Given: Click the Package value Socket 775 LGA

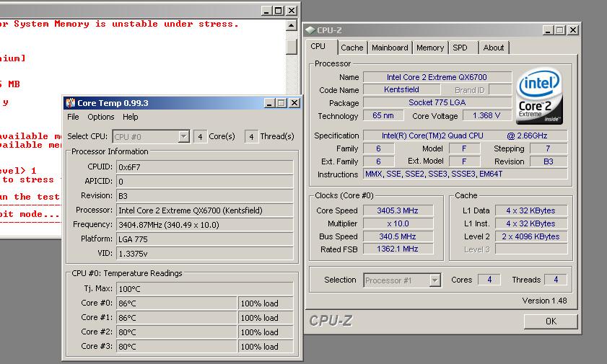Looking at the screenshot, I should point(437,102).
